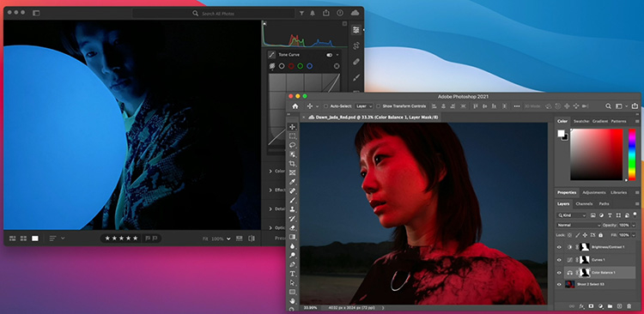The height and width of the screenshot is (314, 644).
Task: Close the Dawn_Jada_Red.psd document tab
Action: [x=303, y=118]
